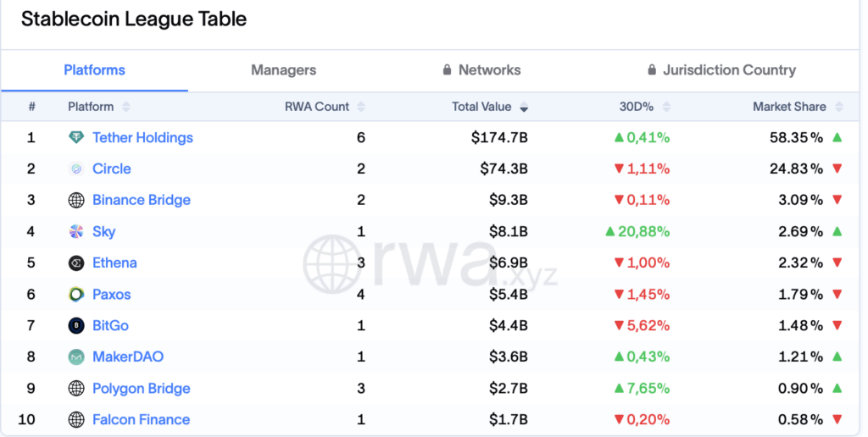The height and width of the screenshot is (437, 868).
Task: Click the MakerDAO logo icon
Action: [x=76, y=357]
